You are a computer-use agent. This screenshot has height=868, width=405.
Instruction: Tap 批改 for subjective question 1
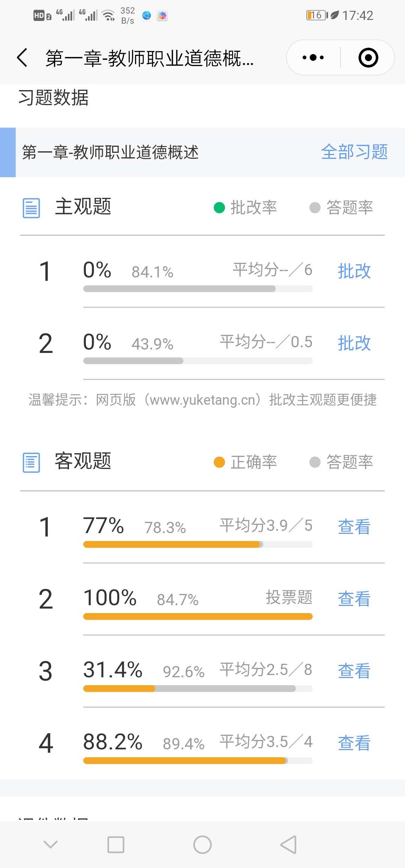[354, 271]
